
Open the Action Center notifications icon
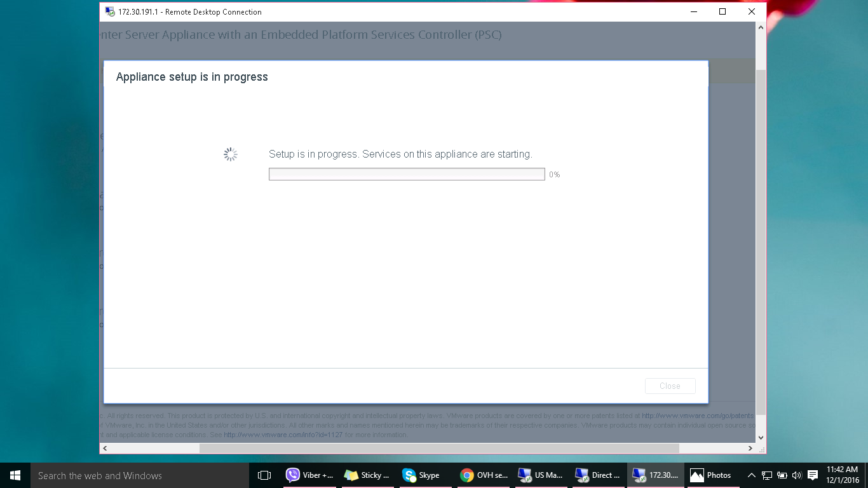click(x=813, y=475)
